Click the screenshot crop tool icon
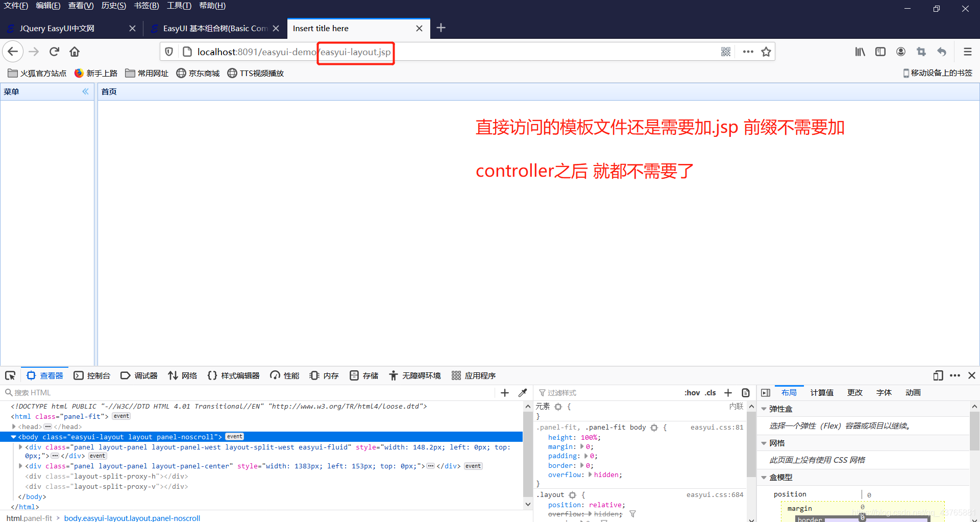This screenshot has width=980, height=522. pyautogui.click(x=921, y=52)
